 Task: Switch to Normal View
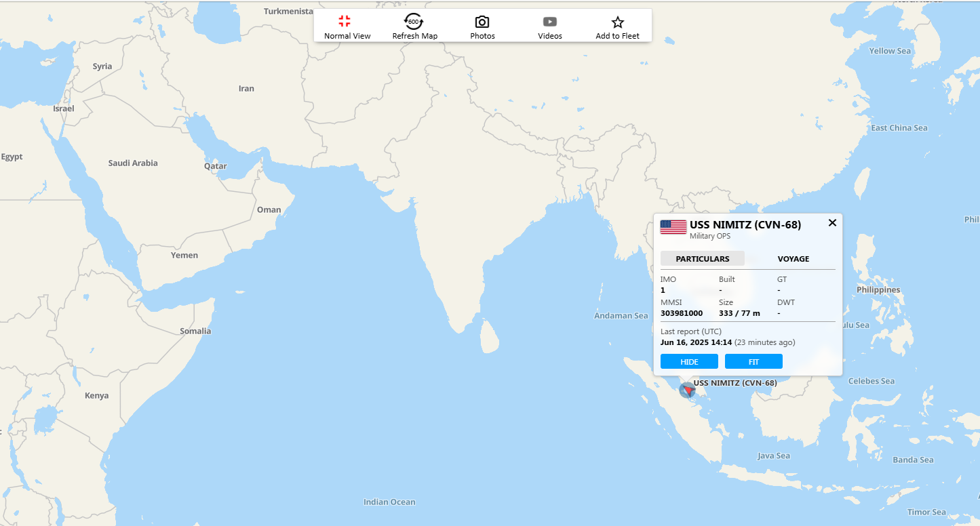(347, 27)
